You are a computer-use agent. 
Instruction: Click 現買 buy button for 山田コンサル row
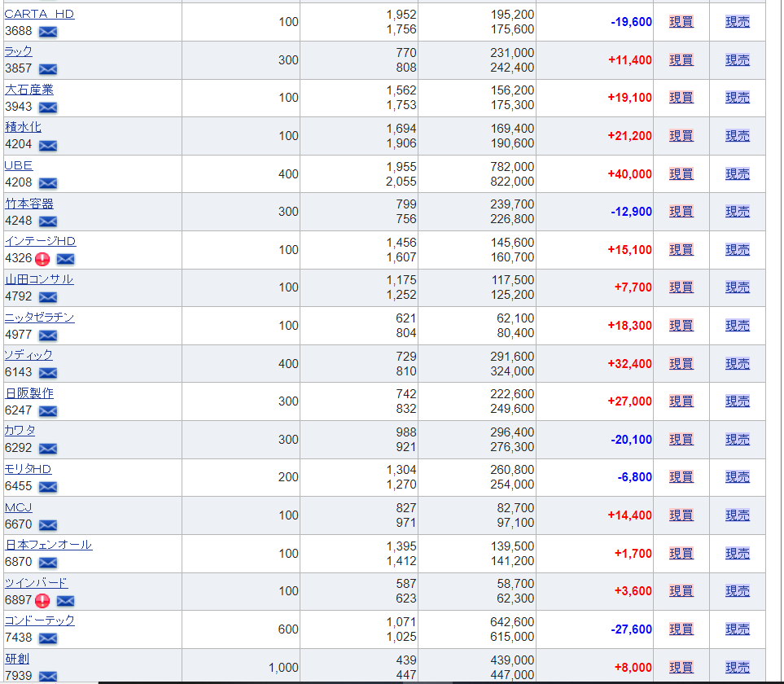pos(681,287)
